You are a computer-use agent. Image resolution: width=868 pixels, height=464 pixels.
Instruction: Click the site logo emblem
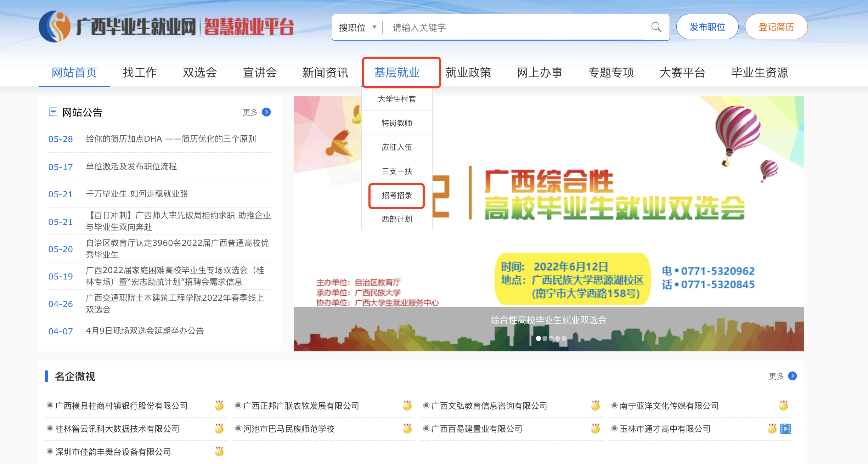[55, 27]
